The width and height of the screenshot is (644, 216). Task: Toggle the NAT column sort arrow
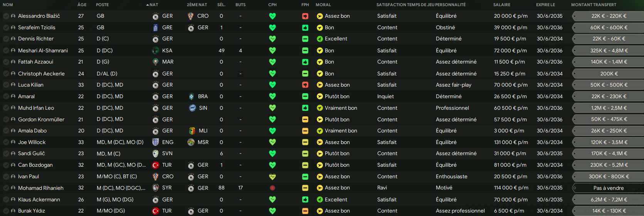148,5
